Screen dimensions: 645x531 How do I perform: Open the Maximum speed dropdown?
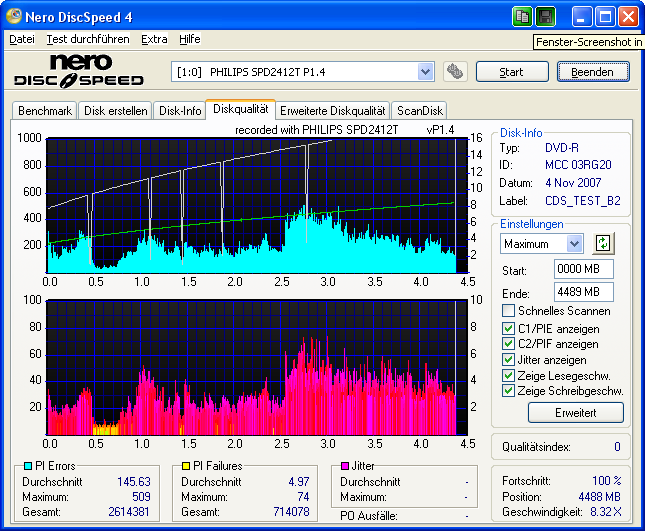574,244
